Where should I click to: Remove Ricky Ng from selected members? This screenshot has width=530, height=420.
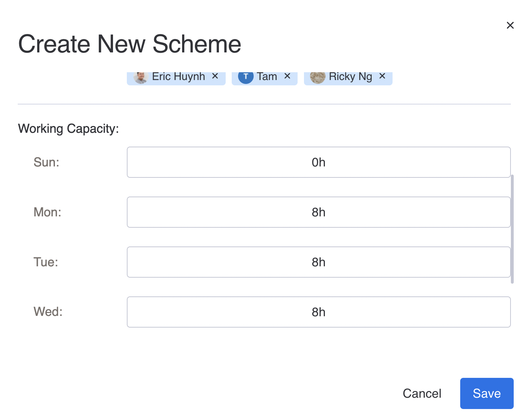pos(382,76)
